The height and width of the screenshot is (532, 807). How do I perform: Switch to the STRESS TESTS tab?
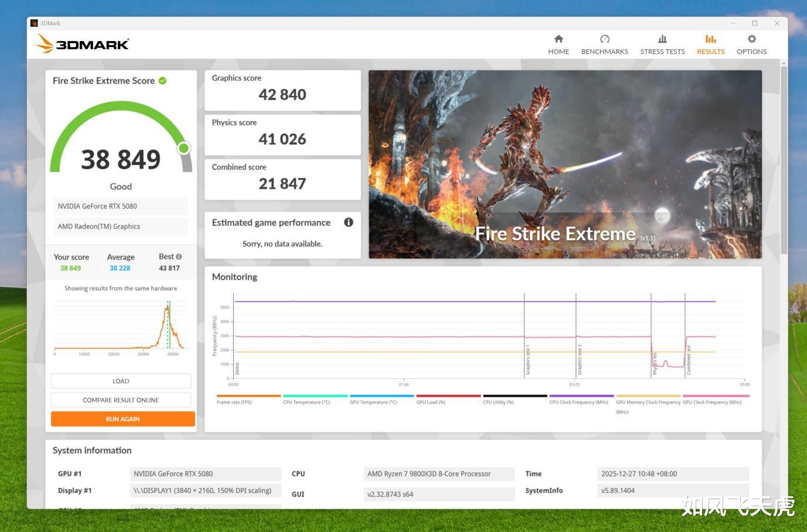coord(662,45)
